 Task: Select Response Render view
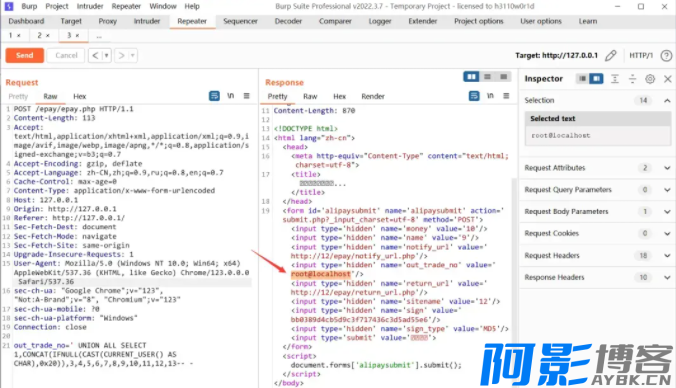coord(373,96)
